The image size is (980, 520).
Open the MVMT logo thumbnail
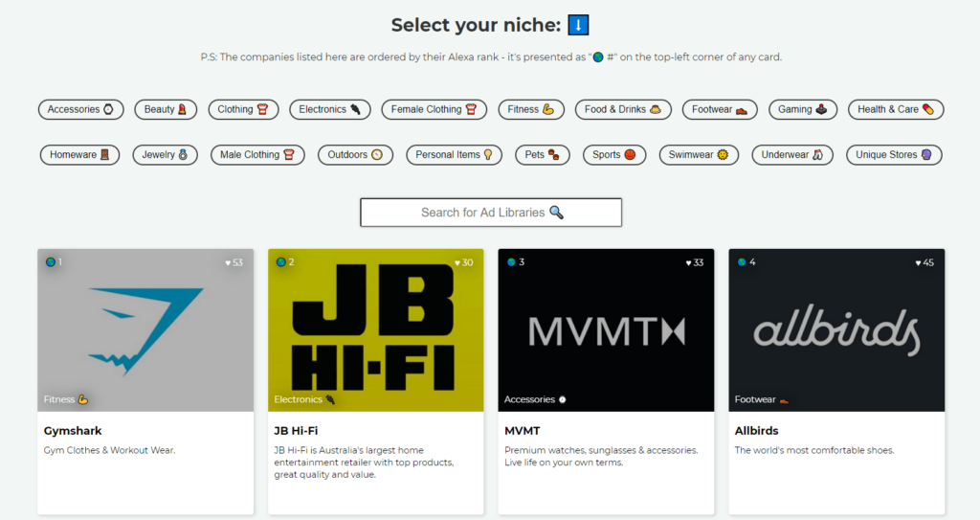606,330
